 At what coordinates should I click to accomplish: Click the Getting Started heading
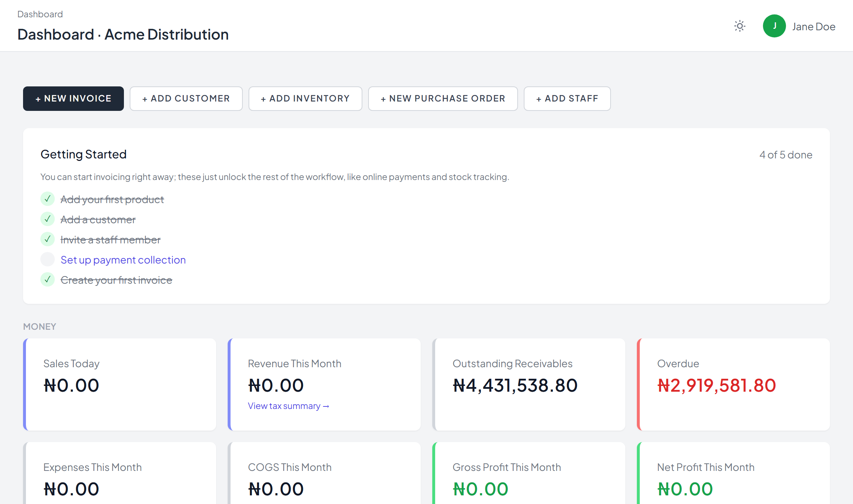click(x=84, y=154)
